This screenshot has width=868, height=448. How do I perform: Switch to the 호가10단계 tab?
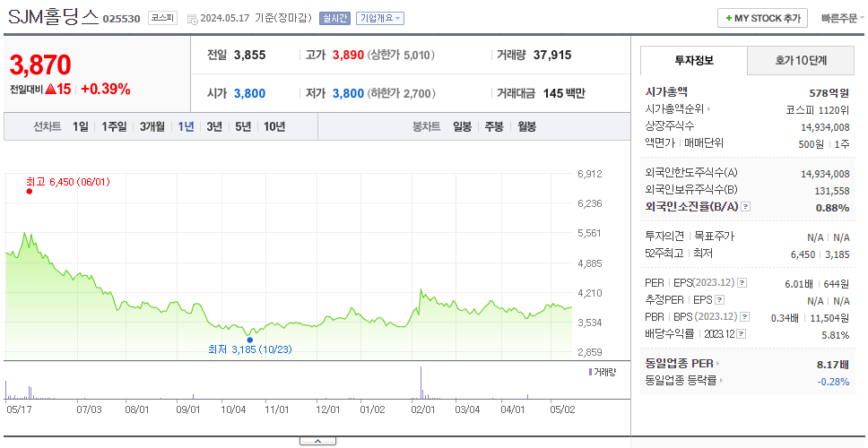point(801,60)
